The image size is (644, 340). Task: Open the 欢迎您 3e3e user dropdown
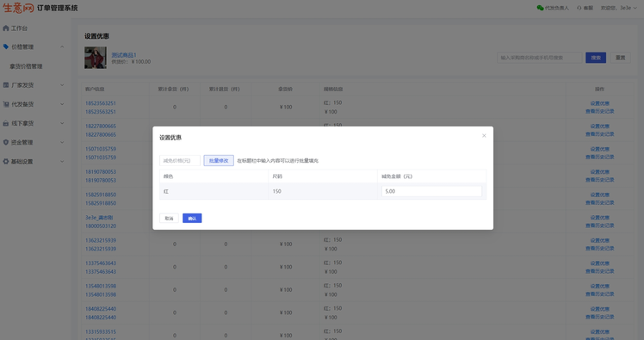(x=618, y=8)
